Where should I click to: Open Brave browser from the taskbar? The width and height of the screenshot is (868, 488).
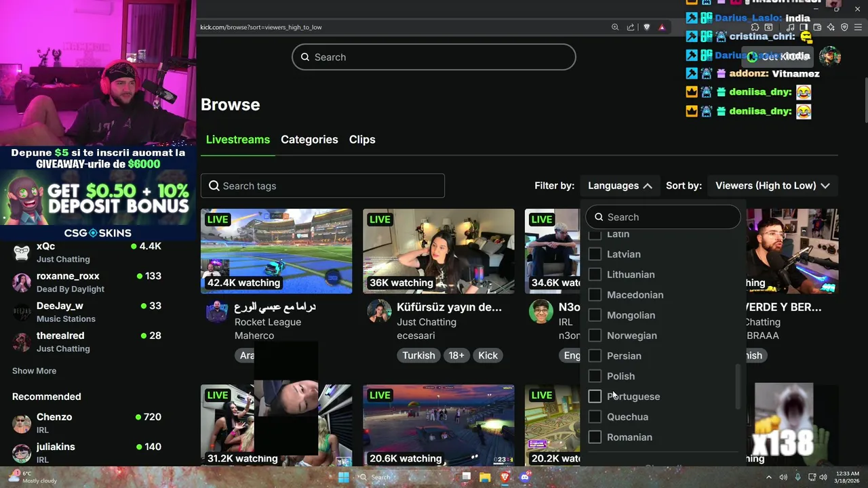pyautogui.click(x=505, y=477)
